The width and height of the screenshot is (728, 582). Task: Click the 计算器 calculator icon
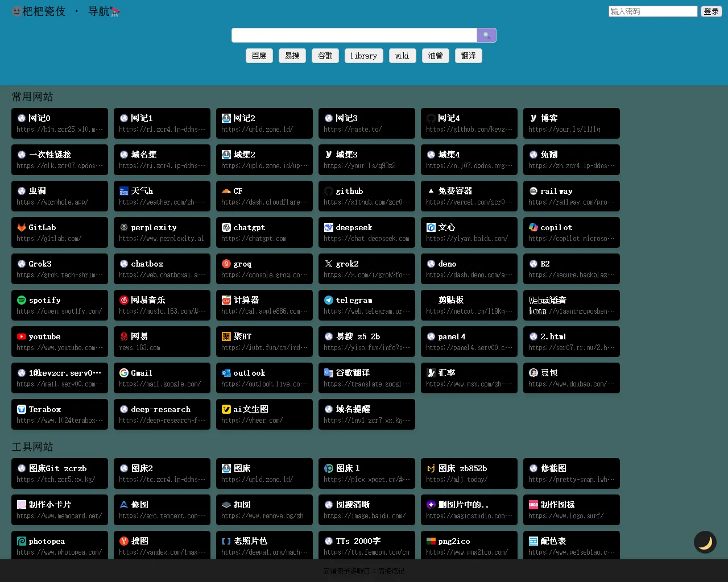(226, 300)
